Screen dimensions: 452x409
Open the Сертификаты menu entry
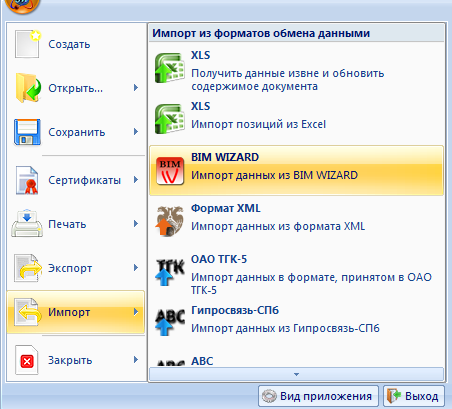tap(76, 180)
